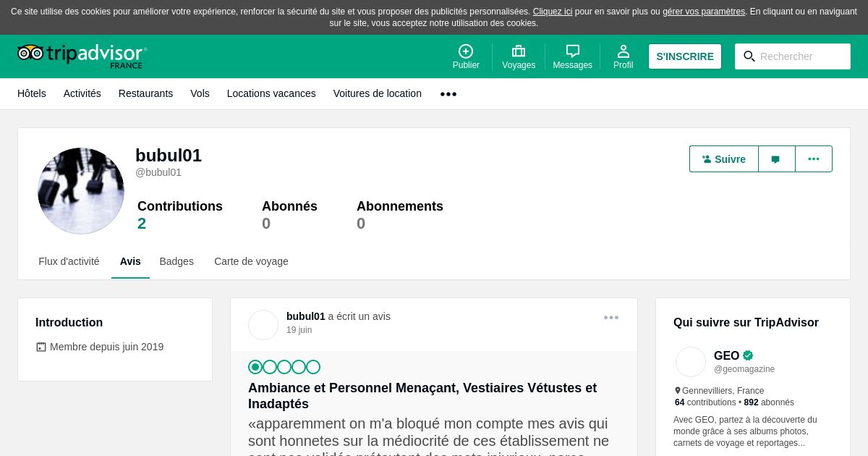Click the @geomagazine handle
The width and height of the screenshot is (868, 456).
tap(744, 369)
